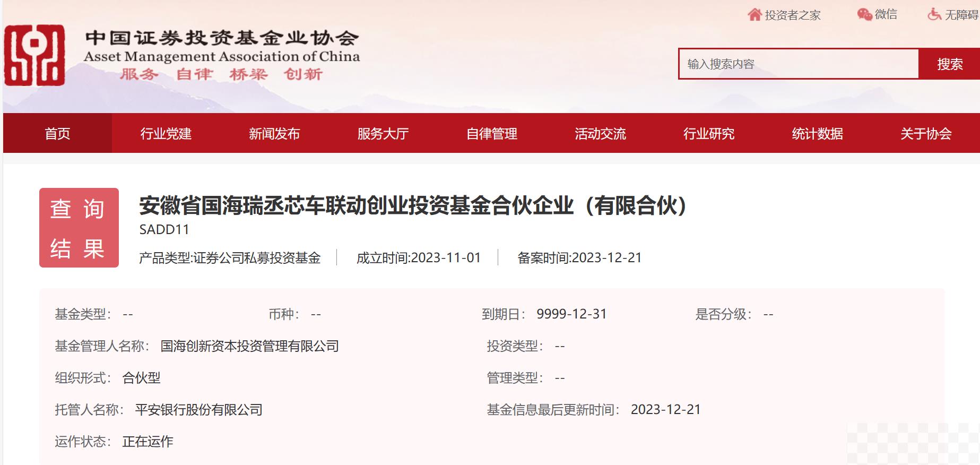Click the WeChat 微信 icon

(865, 14)
